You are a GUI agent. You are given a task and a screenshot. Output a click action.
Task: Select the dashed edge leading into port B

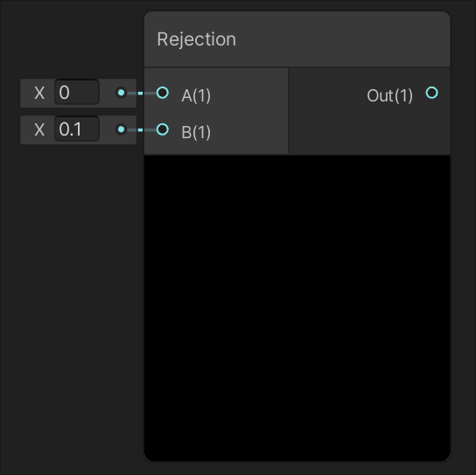click(x=142, y=130)
